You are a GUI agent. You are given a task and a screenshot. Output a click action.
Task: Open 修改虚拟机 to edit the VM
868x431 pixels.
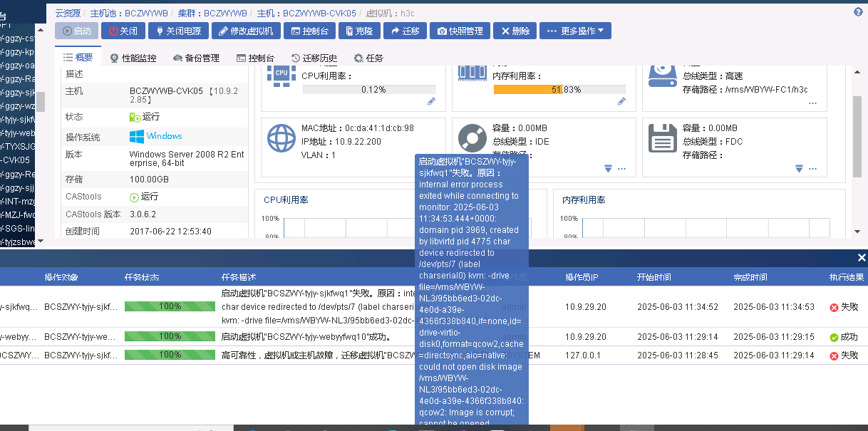[x=246, y=31]
